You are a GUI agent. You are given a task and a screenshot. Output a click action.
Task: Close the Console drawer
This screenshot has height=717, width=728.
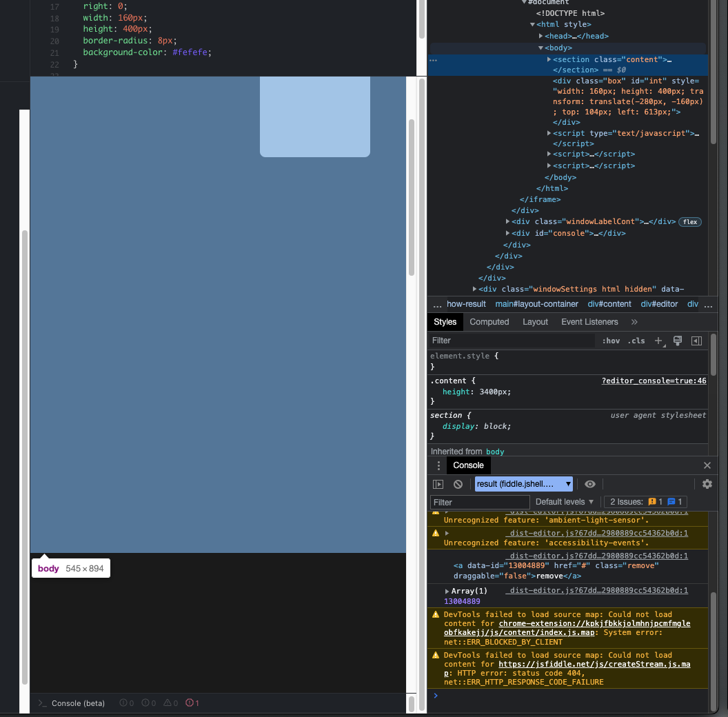pos(707,465)
